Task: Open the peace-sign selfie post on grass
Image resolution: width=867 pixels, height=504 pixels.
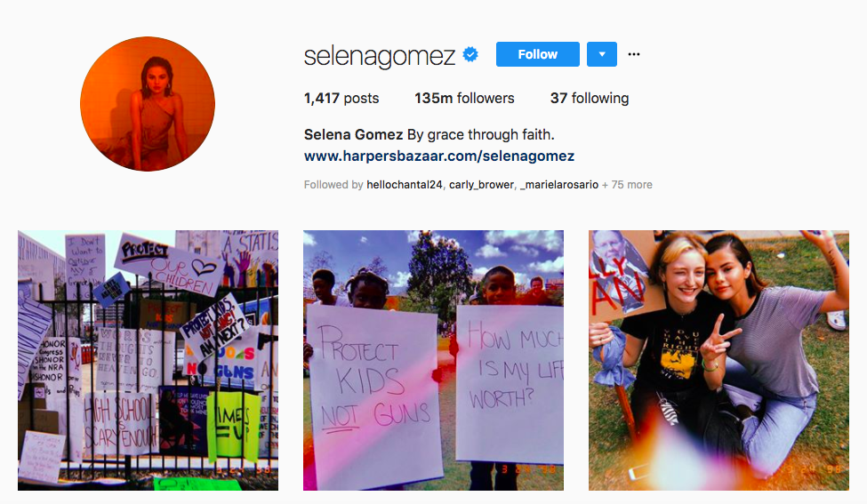Action: tap(718, 360)
